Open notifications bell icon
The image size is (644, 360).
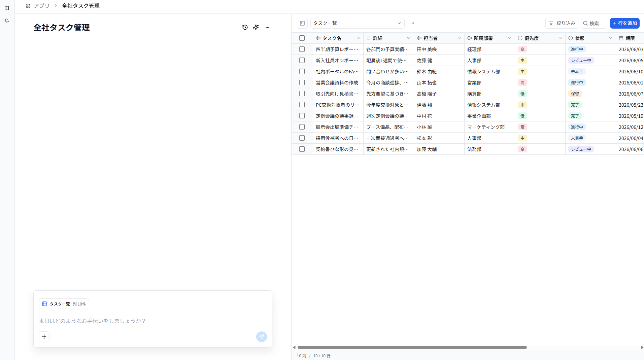7,21
